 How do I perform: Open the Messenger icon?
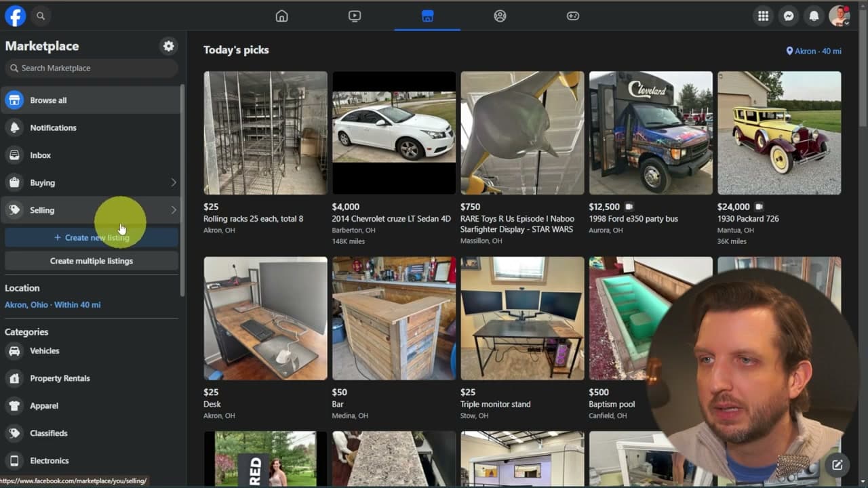tap(789, 16)
